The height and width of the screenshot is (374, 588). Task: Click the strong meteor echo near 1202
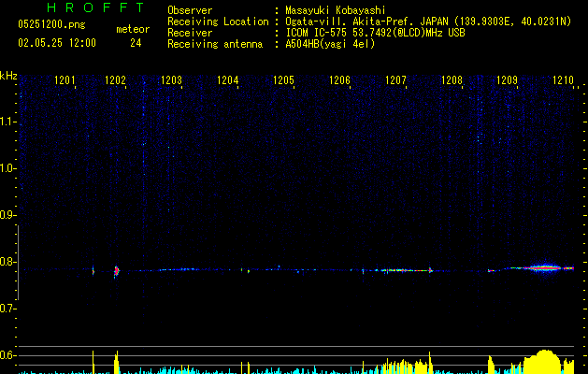pos(116,271)
